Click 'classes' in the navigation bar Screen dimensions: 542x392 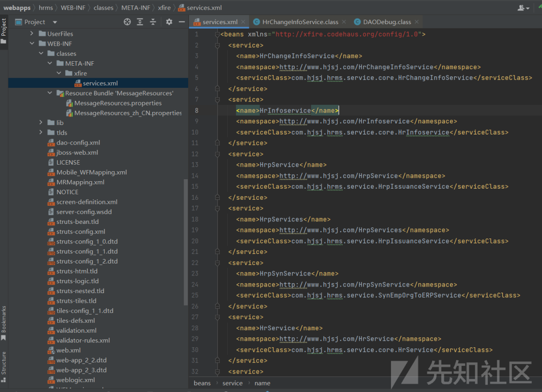pos(103,8)
